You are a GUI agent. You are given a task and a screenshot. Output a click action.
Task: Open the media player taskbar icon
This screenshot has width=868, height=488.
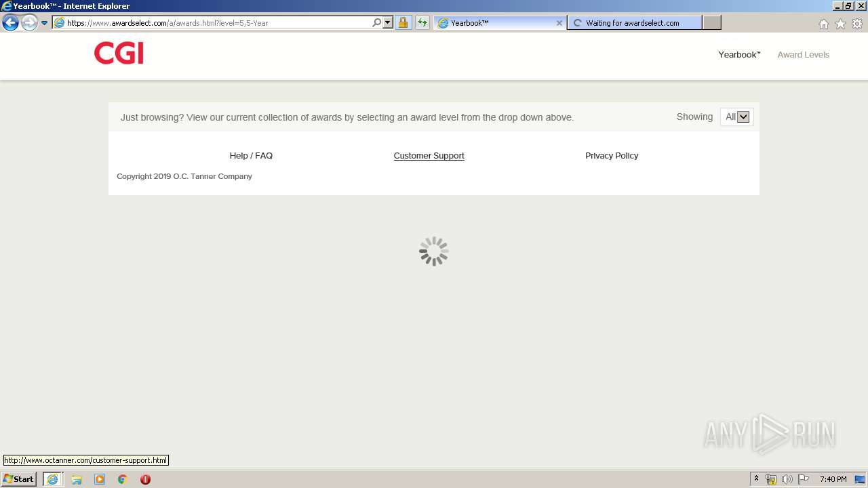tap(100, 479)
